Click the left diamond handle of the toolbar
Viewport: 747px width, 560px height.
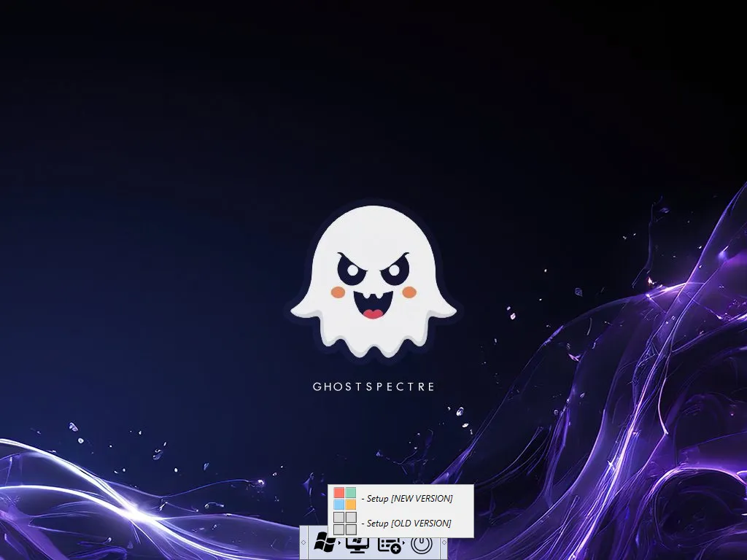(x=303, y=542)
